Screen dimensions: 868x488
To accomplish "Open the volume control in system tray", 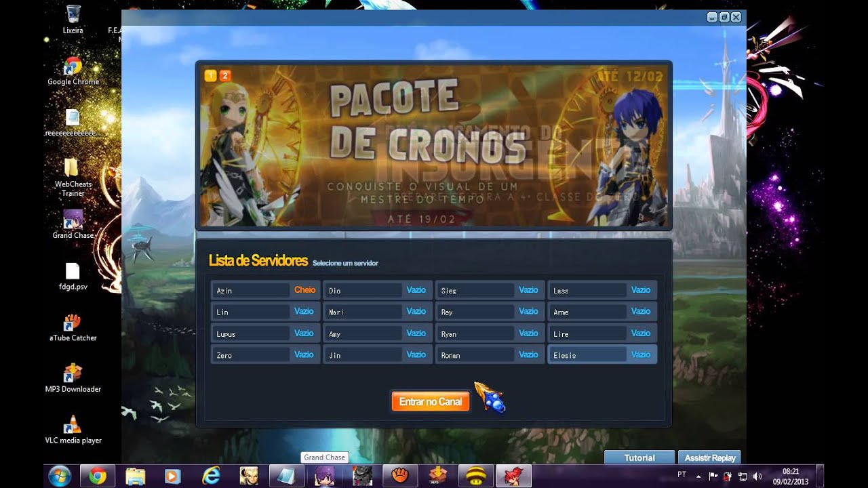I will click(757, 476).
